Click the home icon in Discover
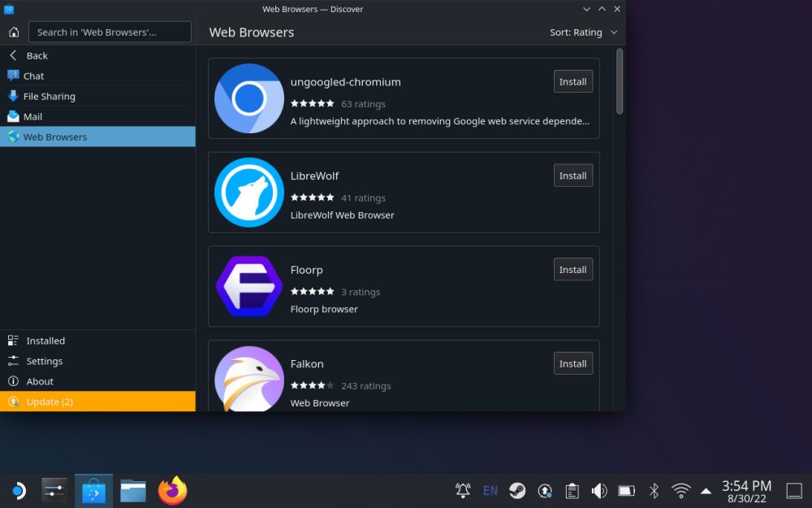 pyautogui.click(x=13, y=32)
